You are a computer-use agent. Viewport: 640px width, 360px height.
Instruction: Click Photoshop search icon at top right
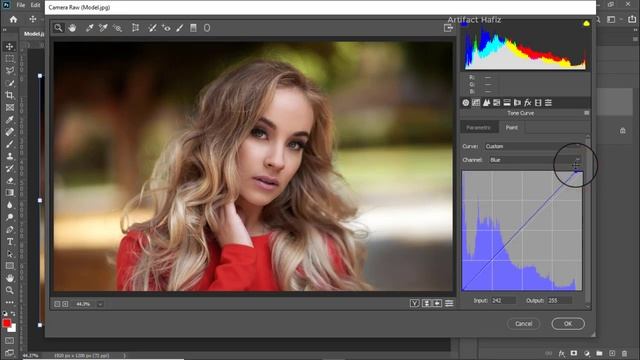click(x=598, y=19)
